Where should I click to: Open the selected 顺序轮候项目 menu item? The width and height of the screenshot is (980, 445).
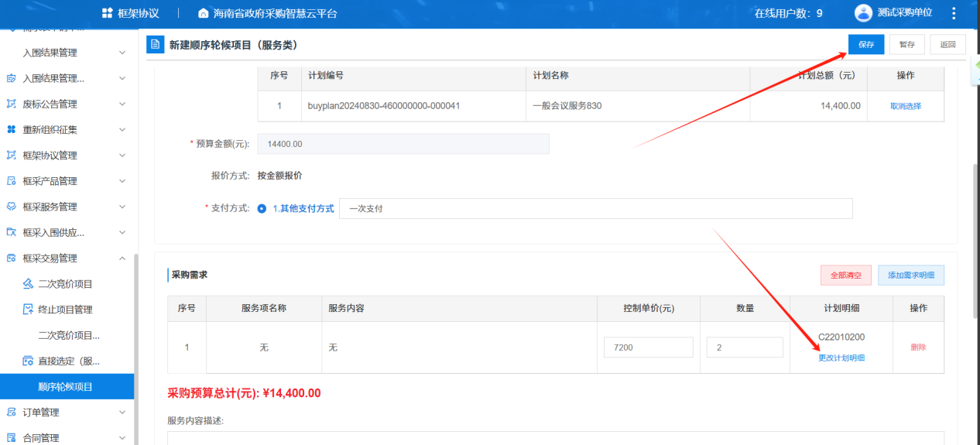[67, 386]
